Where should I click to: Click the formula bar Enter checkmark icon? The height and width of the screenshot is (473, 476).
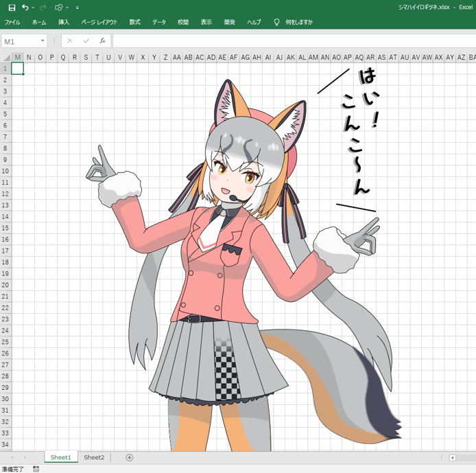click(x=86, y=41)
